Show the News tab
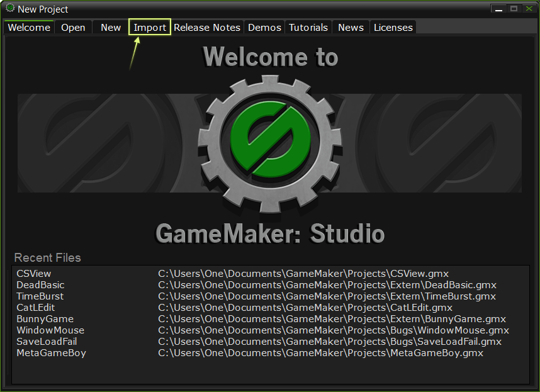The width and height of the screenshot is (540, 392). 351,27
